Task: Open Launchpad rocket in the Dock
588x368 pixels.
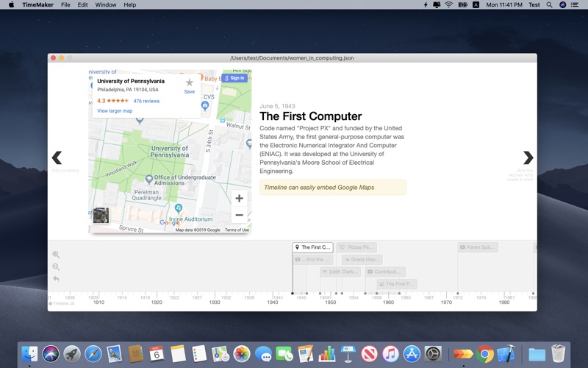Action: click(72, 354)
